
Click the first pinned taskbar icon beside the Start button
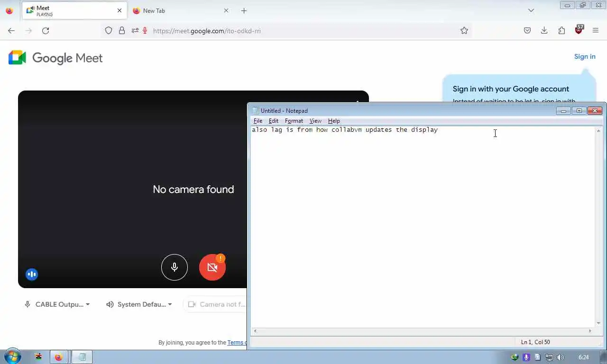coord(38,357)
